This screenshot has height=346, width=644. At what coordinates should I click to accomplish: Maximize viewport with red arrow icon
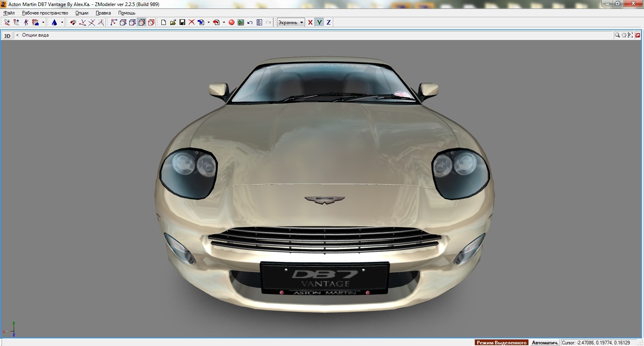point(638,35)
